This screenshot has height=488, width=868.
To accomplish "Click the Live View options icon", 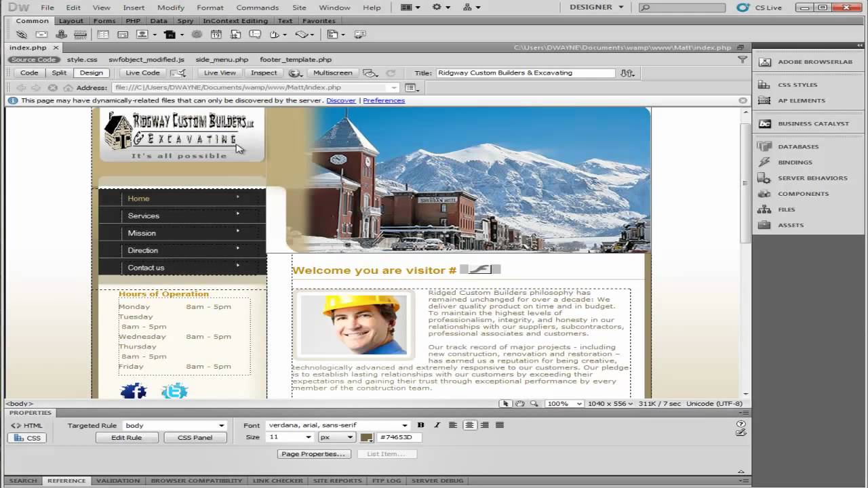I will click(411, 87).
